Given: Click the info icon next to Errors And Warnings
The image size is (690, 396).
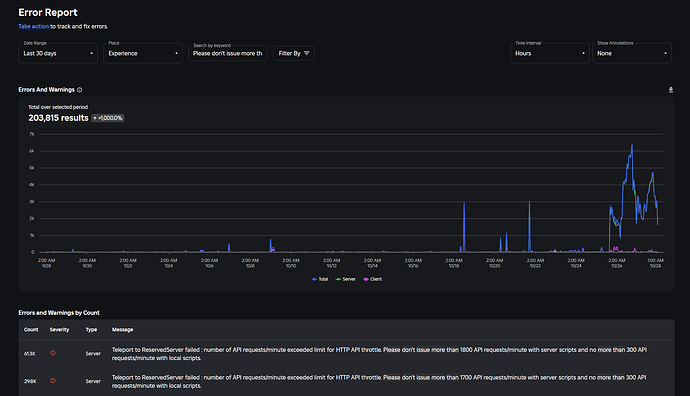Looking at the screenshot, I should 80,90.
